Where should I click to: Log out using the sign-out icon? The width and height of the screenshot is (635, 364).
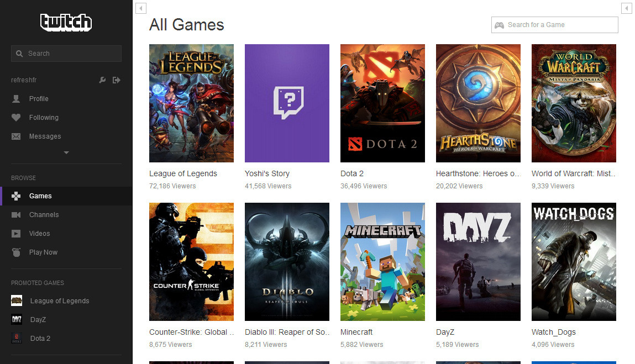117,80
